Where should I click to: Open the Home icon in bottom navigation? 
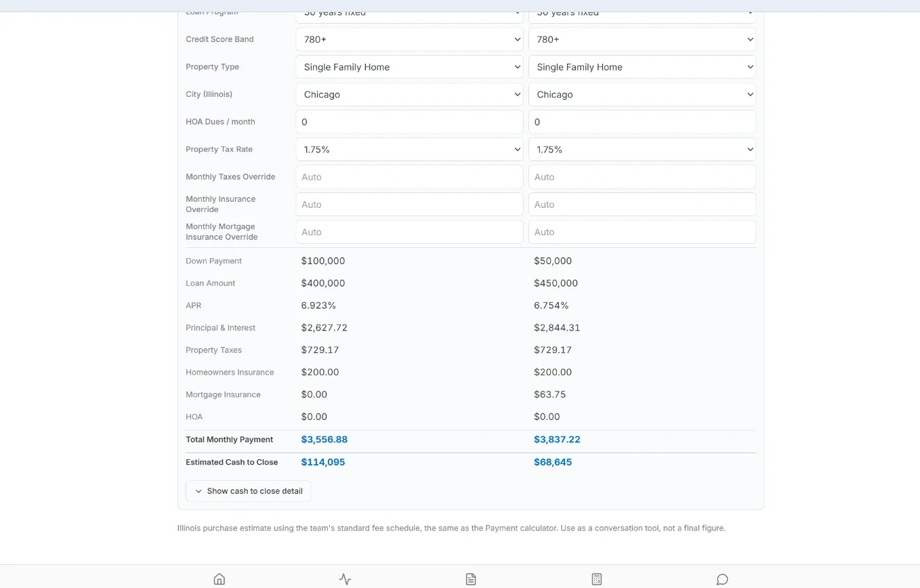219,579
